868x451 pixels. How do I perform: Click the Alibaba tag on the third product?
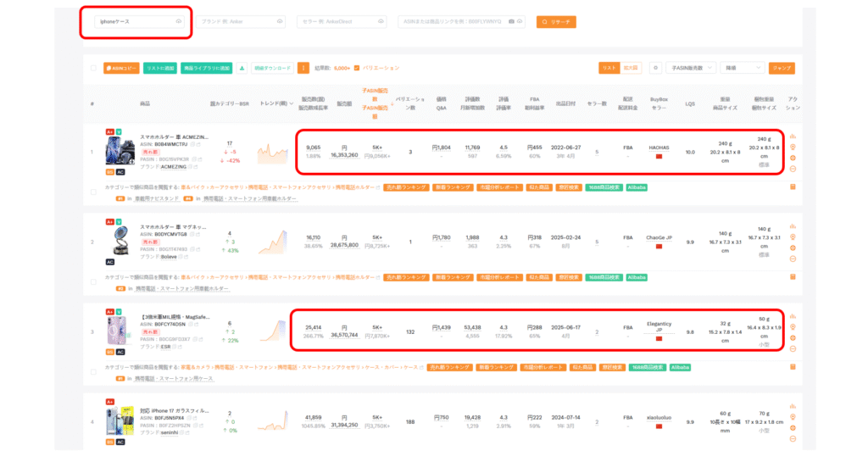(x=680, y=367)
